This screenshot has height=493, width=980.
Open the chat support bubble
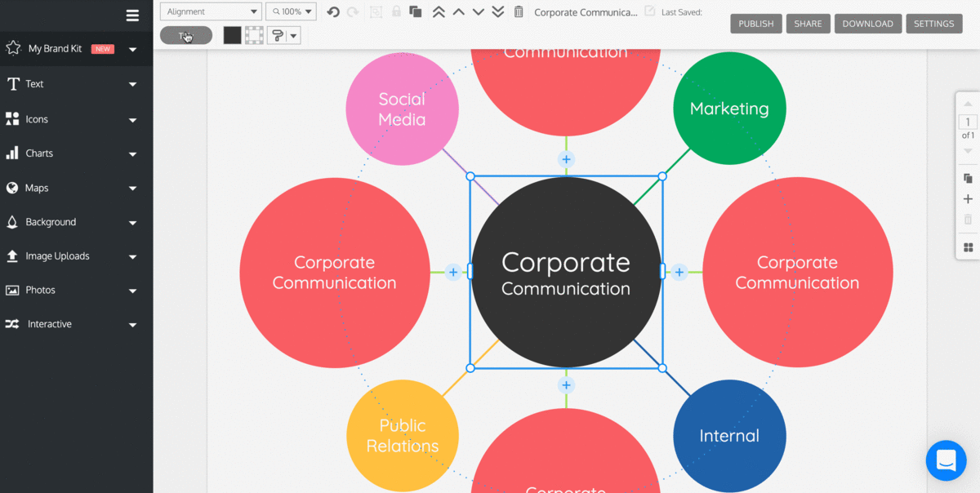(x=946, y=460)
